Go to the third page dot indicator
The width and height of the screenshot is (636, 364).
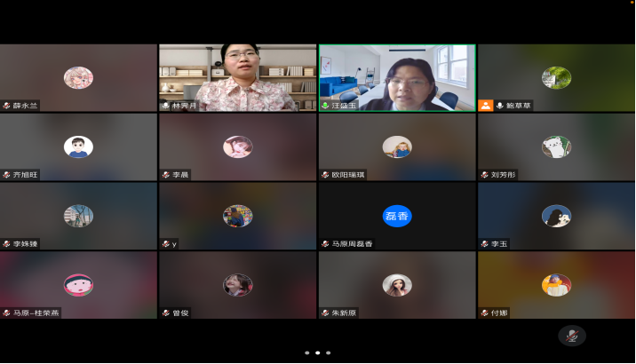click(x=329, y=352)
